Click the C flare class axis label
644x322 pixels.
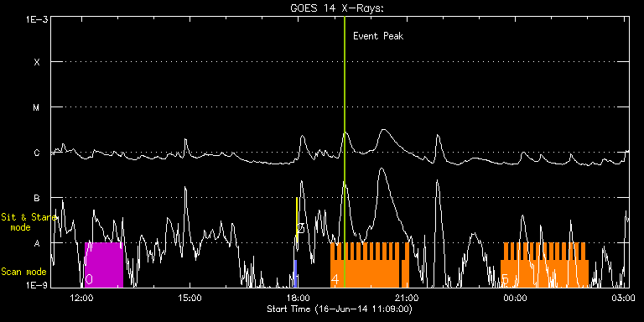pos(37,153)
